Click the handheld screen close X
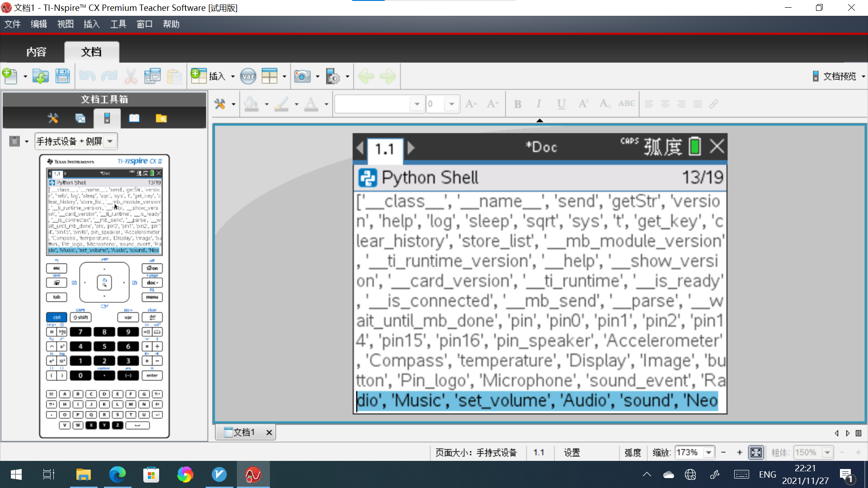Screen dimensions: 868x488 click(x=717, y=146)
